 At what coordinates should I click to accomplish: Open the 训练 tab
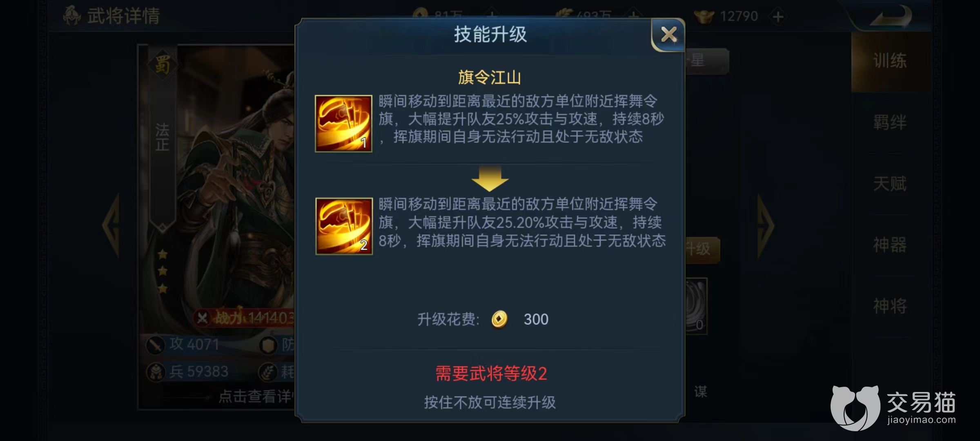point(890,61)
